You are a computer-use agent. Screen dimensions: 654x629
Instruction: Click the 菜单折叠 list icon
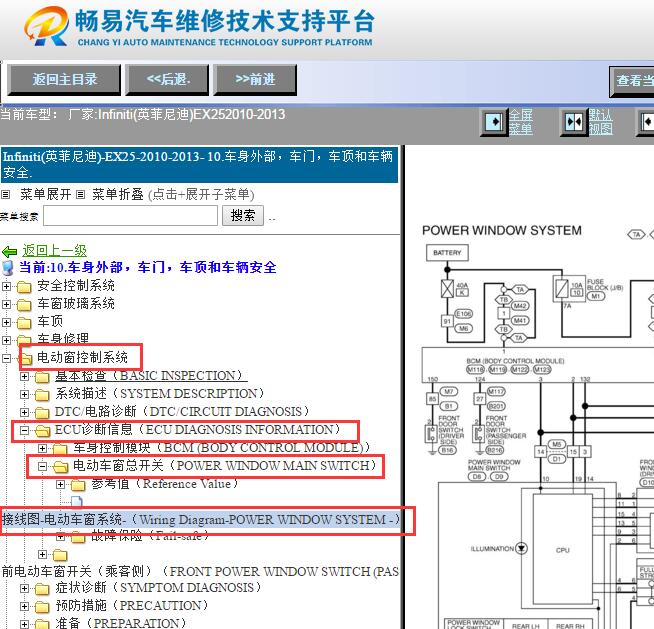[80, 195]
